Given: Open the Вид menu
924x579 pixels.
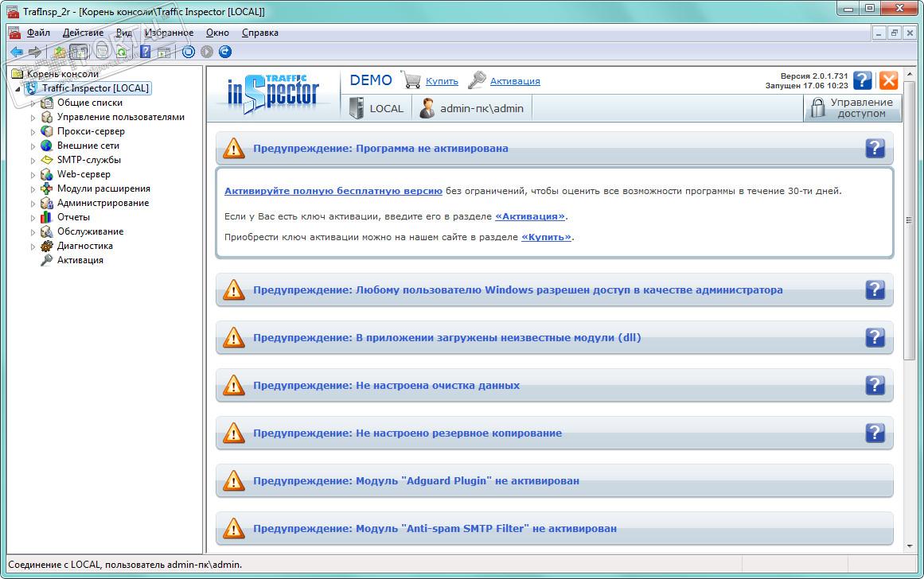Looking at the screenshot, I should tap(123, 33).
